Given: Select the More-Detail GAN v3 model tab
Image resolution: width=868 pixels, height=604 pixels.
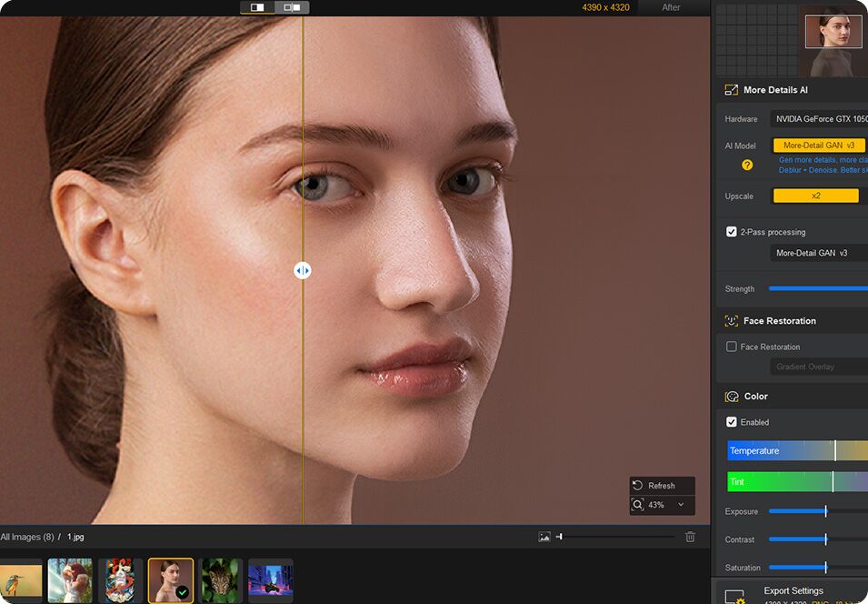Looking at the screenshot, I should pyautogui.click(x=818, y=146).
